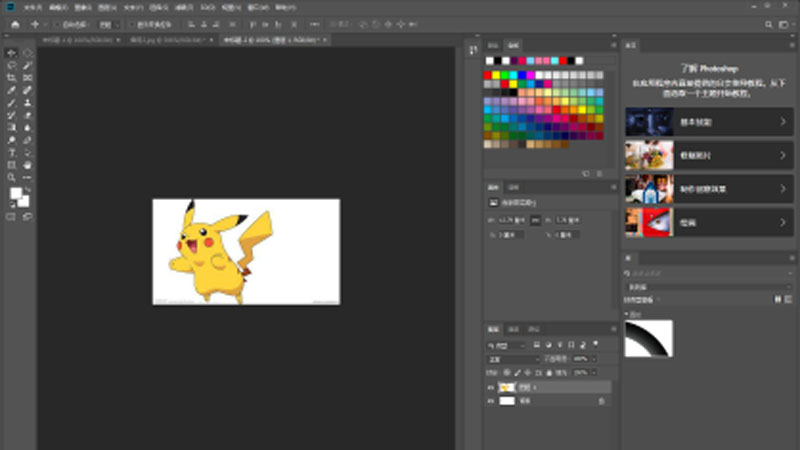Click the link width and height icon
The width and height of the screenshot is (800, 450).
(x=535, y=220)
